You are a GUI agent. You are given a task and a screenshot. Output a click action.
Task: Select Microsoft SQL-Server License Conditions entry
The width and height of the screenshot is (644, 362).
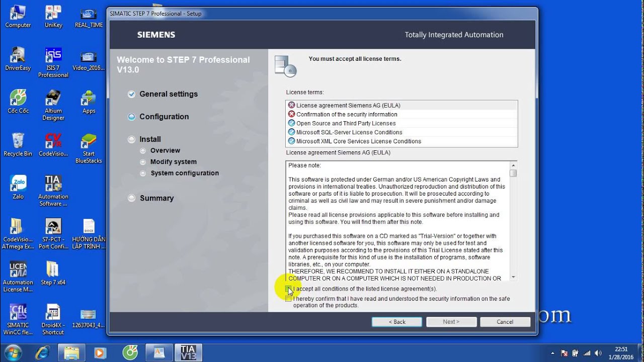click(x=401, y=132)
